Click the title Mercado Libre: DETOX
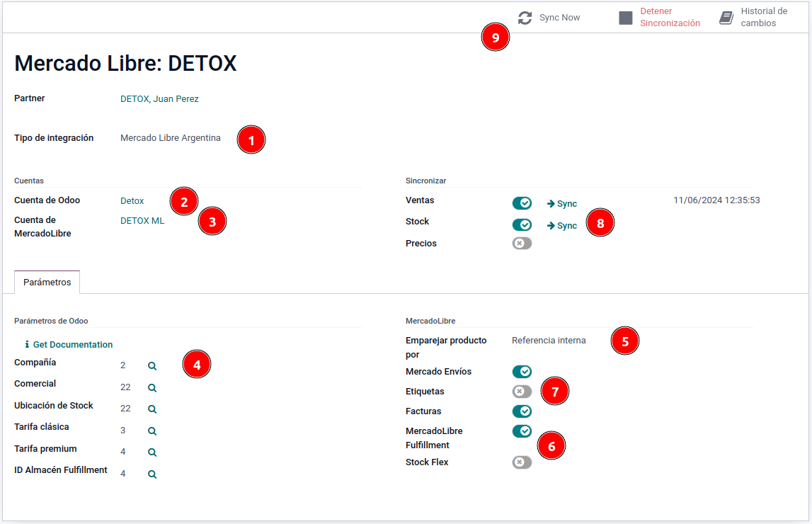The image size is (812, 524). [x=125, y=63]
